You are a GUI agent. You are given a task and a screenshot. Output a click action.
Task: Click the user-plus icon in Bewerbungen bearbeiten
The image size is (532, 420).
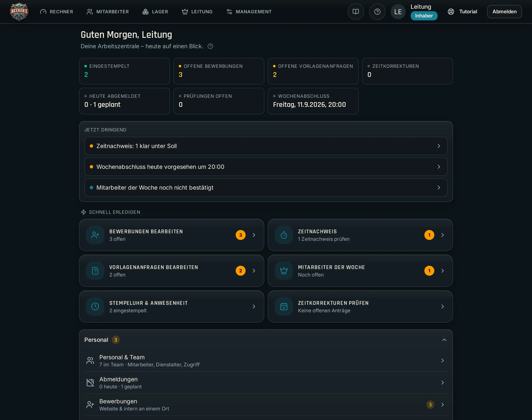pos(95,235)
